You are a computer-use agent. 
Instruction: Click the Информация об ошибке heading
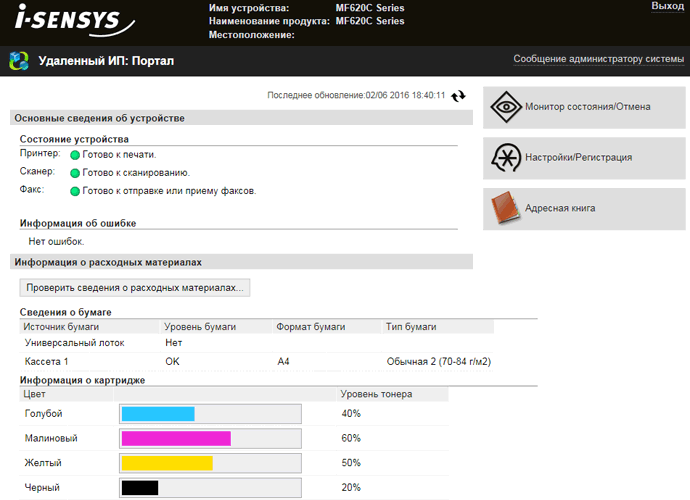78,224
